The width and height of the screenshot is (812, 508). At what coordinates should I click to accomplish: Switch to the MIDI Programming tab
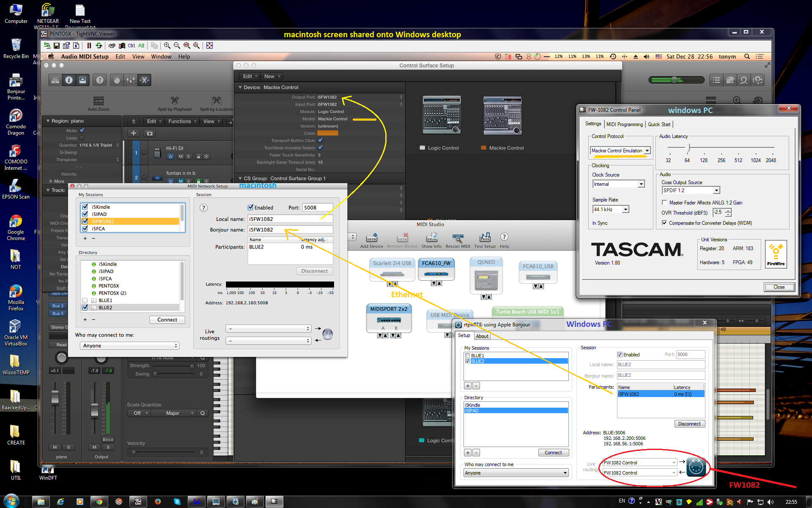pos(624,124)
